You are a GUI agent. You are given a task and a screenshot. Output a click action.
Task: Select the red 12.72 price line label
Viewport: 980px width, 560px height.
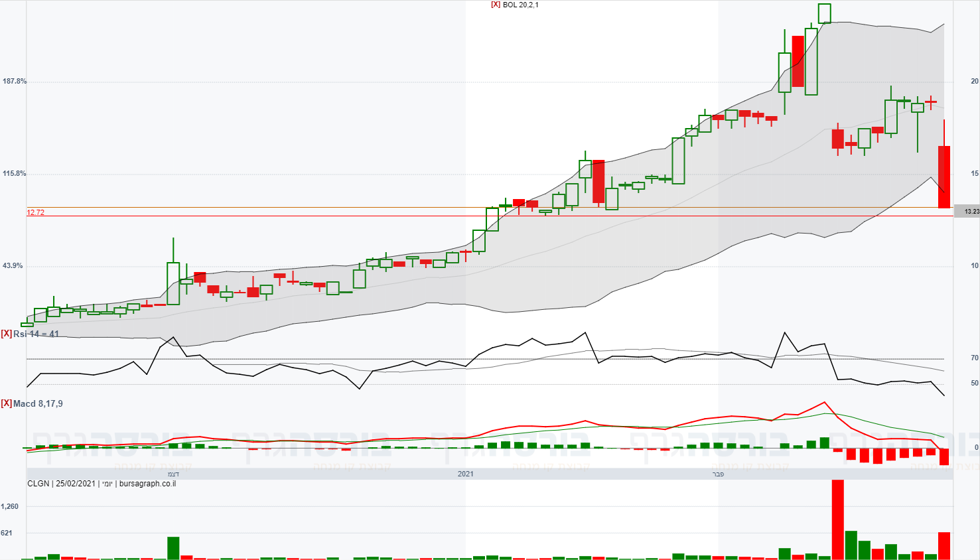point(36,212)
